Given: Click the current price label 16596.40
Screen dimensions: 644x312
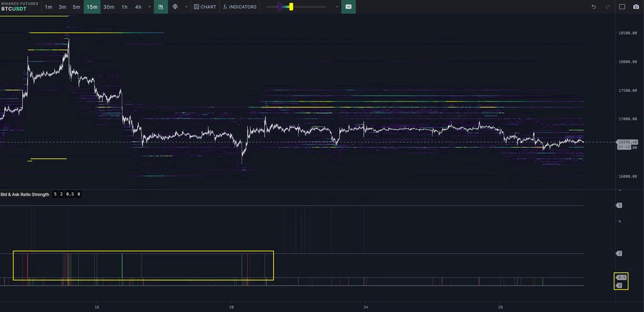Looking at the screenshot, I should click(x=627, y=142).
